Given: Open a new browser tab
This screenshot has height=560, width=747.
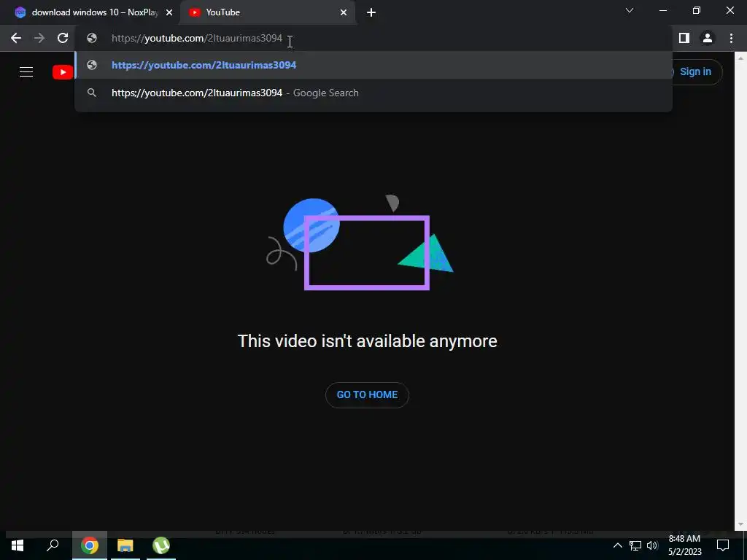Looking at the screenshot, I should click(x=371, y=12).
